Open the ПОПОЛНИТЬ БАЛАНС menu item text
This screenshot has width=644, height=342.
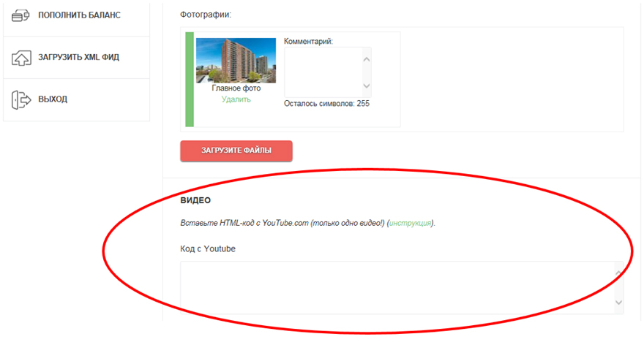tap(79, 15)
